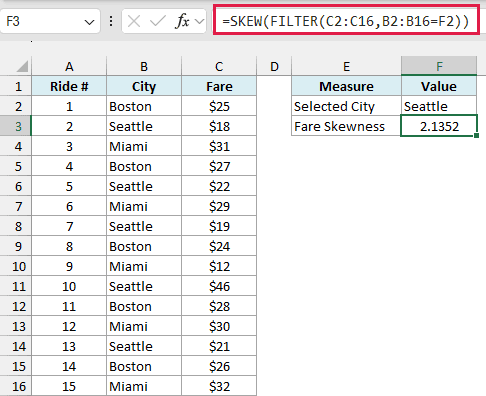Screen dimensions: 486x396
Task: Select the 2.1352 result cell
Action: click(439, 126)
